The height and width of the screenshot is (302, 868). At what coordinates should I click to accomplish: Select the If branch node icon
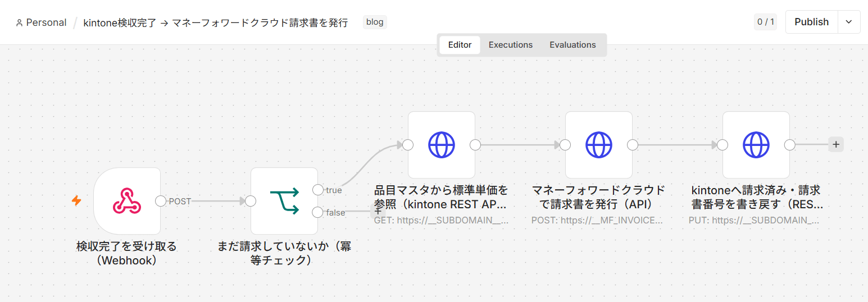coord(284,201)
